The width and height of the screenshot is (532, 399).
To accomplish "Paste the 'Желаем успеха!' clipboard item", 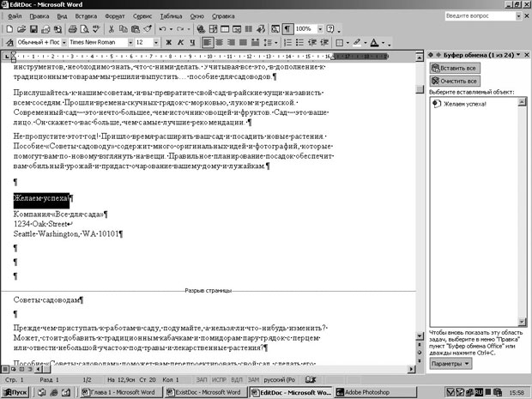I will [474, 104].
